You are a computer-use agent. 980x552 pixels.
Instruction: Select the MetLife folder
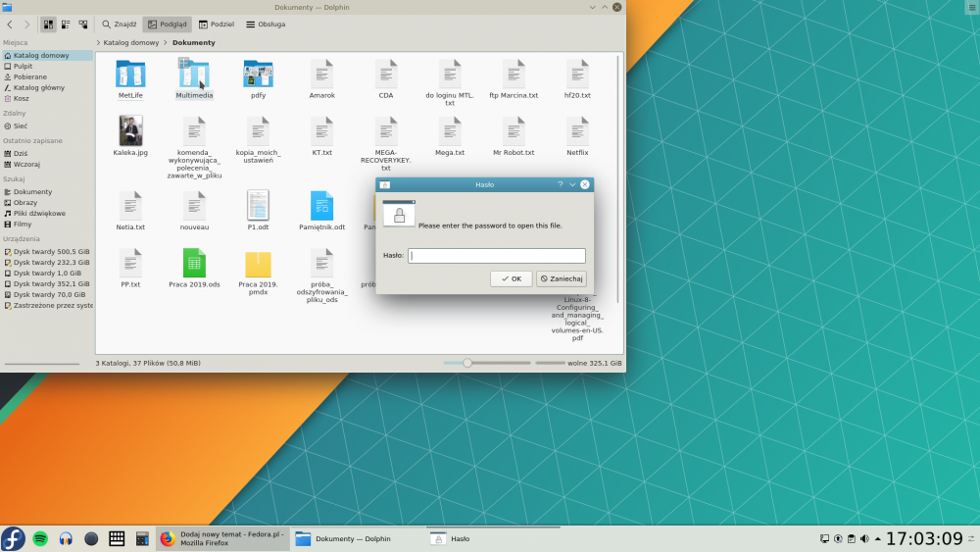(130, 79)
